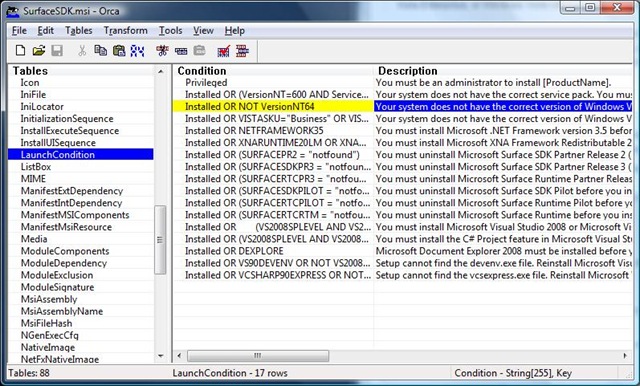Sort by the Description column header
This screenshot has width=640, height=386.
pos(503,71)
